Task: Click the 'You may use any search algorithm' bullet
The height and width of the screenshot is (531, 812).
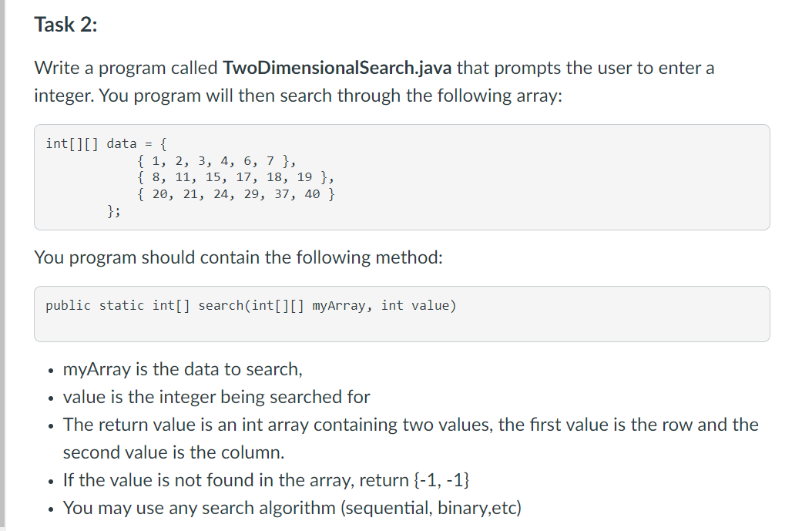Action: (292, 508)
